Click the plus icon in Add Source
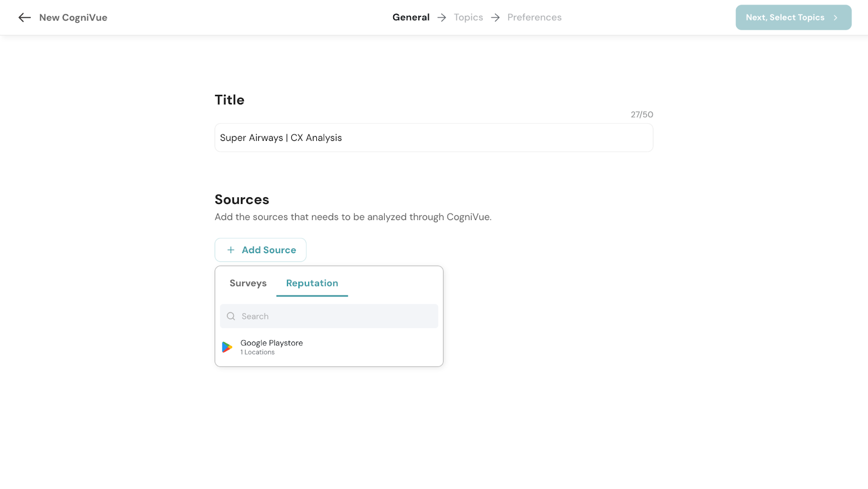Screen dimensions: 868x489 click(x=231, y=250)
